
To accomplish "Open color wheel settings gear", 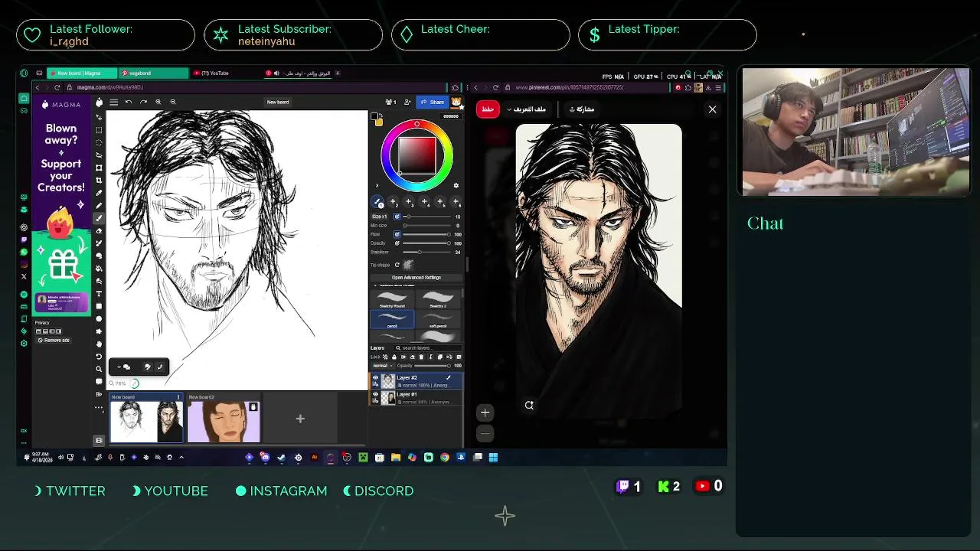I will [456, 185].
